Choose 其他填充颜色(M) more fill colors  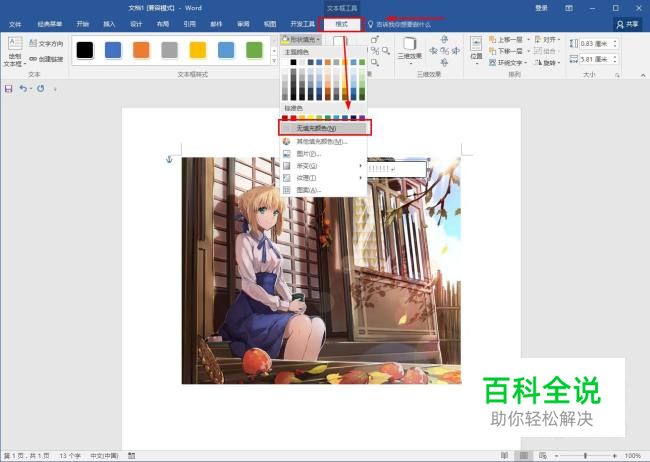pos(324,141)
